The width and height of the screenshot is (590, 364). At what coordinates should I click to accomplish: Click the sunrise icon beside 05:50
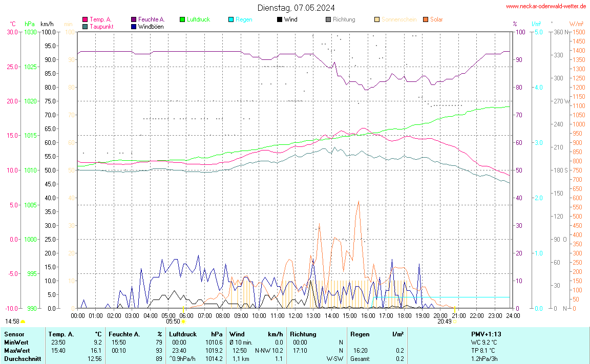coord(184,322)
